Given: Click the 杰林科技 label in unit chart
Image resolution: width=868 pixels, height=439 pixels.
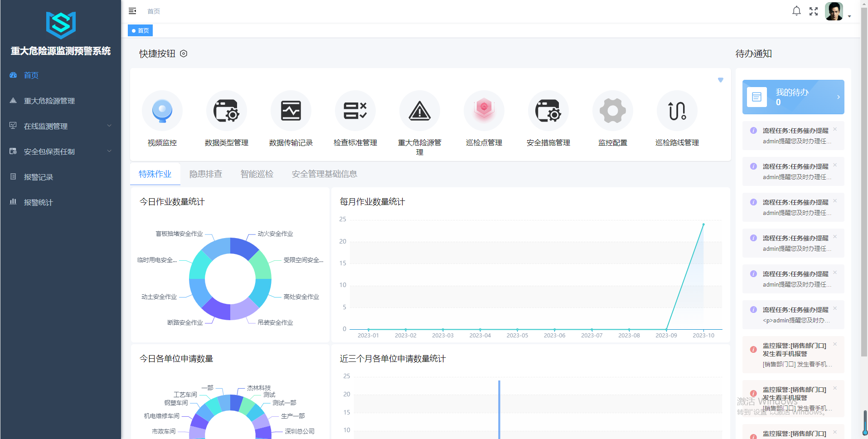Looking at the screenshot, I should point(259,388).
